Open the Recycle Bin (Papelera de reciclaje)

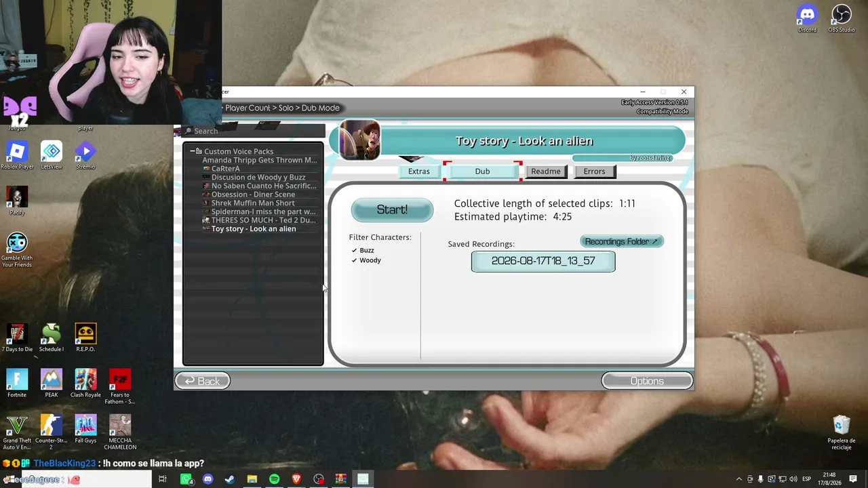[x=842, y=432]
